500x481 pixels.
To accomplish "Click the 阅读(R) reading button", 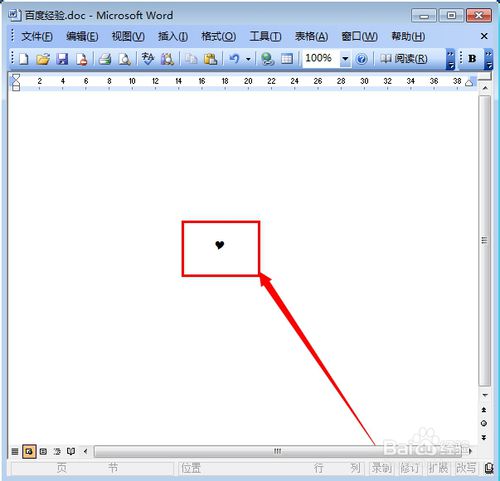I will pyautogui.click(x=404, y=59).
